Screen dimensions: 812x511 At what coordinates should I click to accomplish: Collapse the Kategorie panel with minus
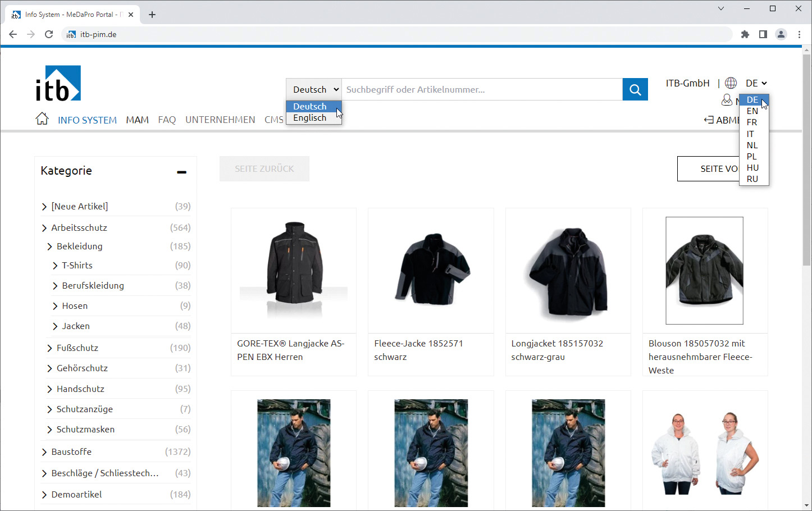pyautogui.click(x=181, y=172)
